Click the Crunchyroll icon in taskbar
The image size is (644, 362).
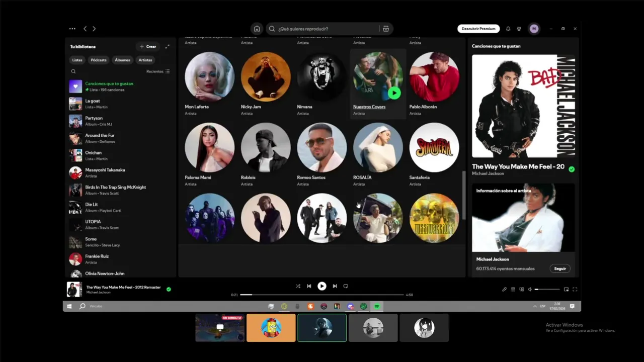coord(310,306)
